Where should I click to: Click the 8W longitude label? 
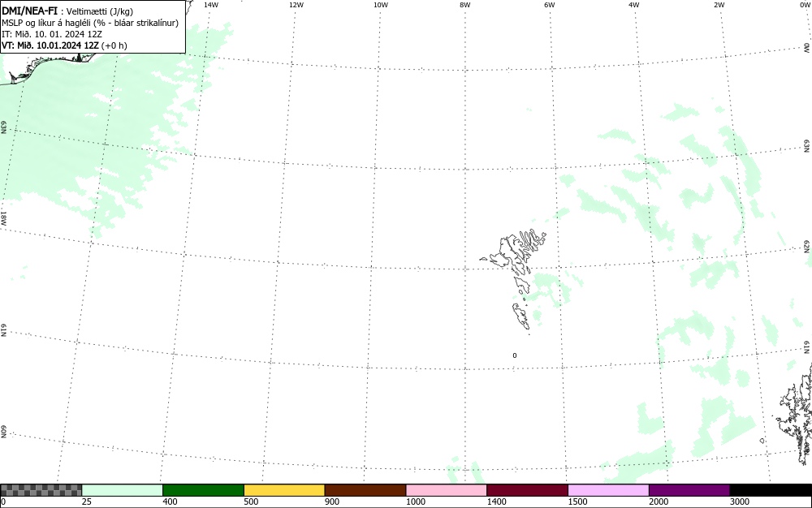pos(464,5)
